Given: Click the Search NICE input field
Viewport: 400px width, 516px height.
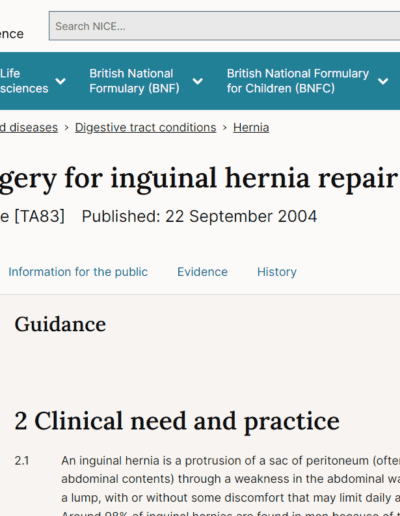Looking at the screenshot, I should pyautogui.click(x=225, y=26).
